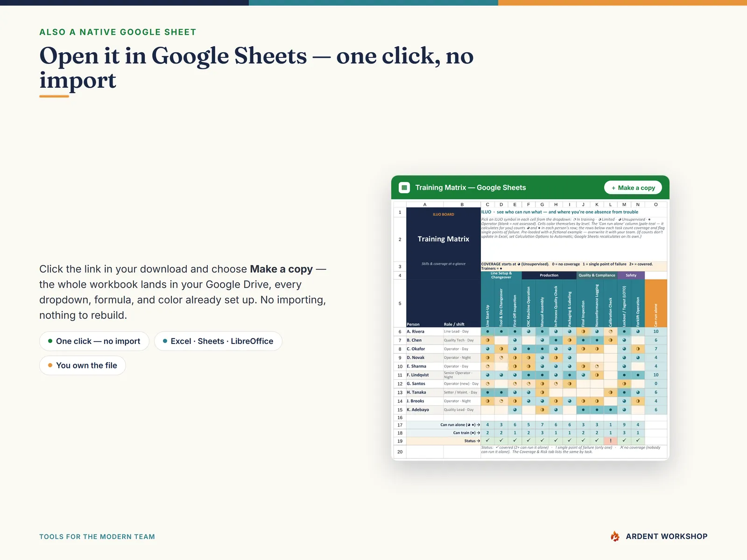The image size is (747, 560).
Task: Click the COVERAGE legend note in row 3
Action: click(x=574, y=266)
